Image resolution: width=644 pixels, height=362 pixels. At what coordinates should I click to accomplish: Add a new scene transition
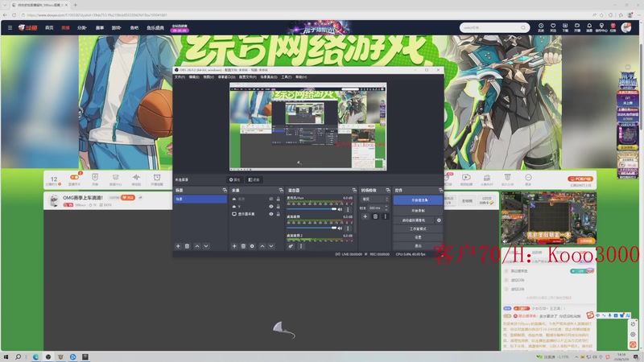(x=365, y=216)
